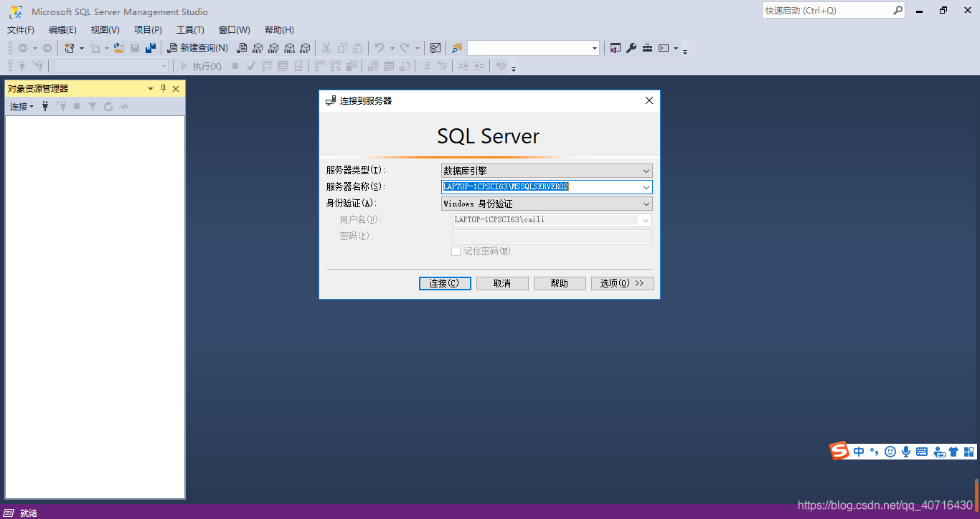Click the navigate back arrow icon
Screen dimensions: 980x519
click(23, 48)
